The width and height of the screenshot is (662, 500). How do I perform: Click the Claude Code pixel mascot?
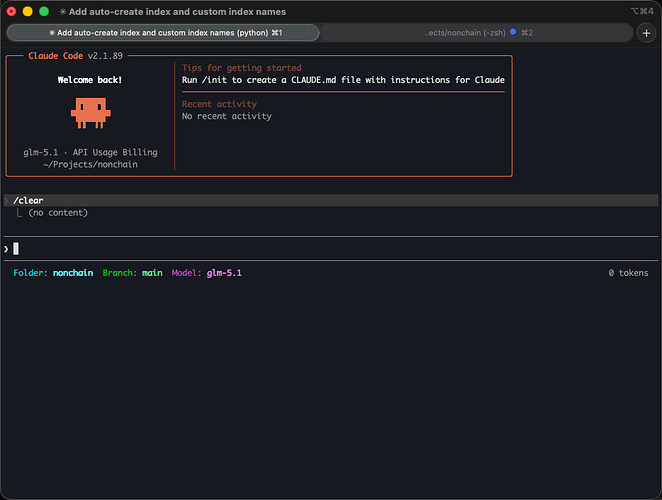pos(91,113)
